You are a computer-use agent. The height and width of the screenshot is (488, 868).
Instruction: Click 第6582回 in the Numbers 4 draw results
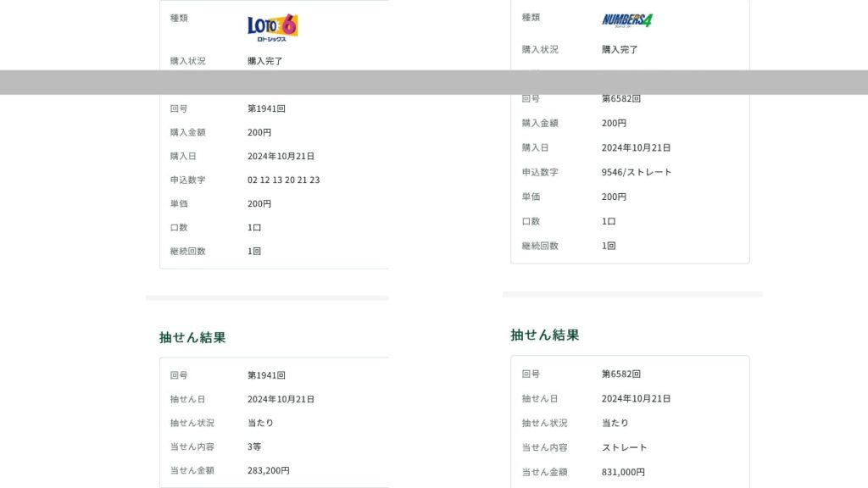[x=620, y=374]
